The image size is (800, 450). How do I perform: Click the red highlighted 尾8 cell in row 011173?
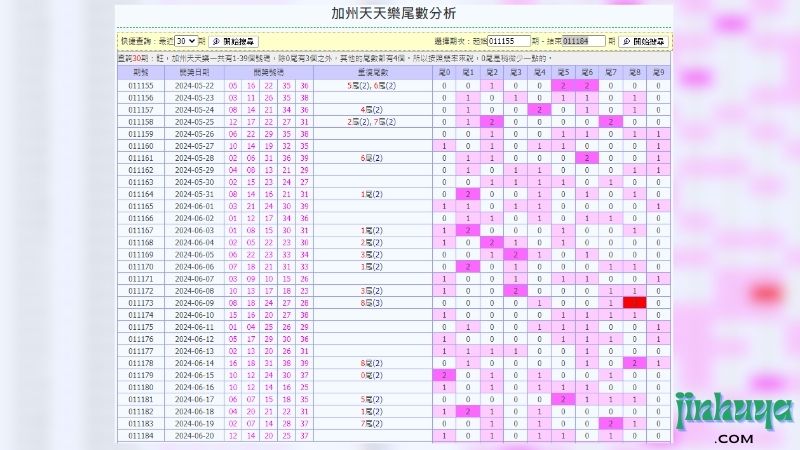tap(635, 303)
